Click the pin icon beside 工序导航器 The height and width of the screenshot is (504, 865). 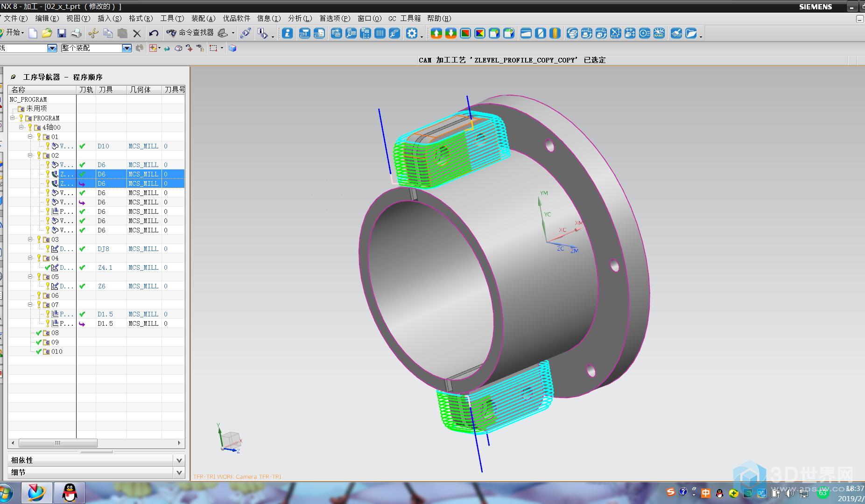14,77
